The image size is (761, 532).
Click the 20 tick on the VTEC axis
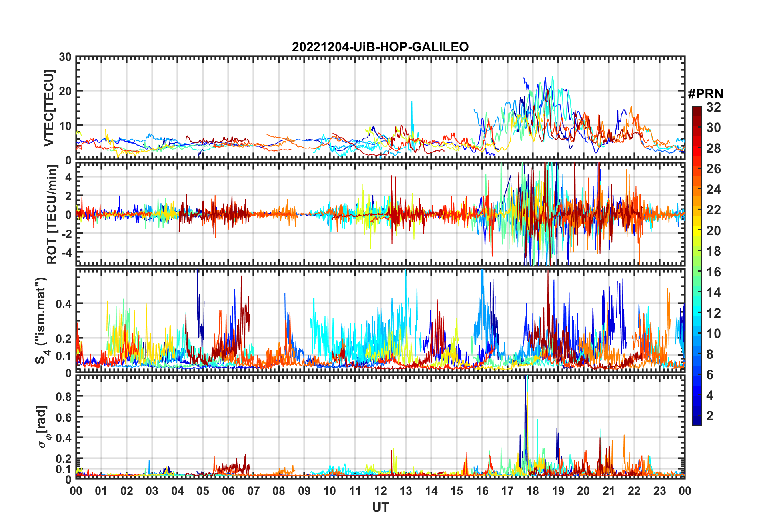point(65,91)
